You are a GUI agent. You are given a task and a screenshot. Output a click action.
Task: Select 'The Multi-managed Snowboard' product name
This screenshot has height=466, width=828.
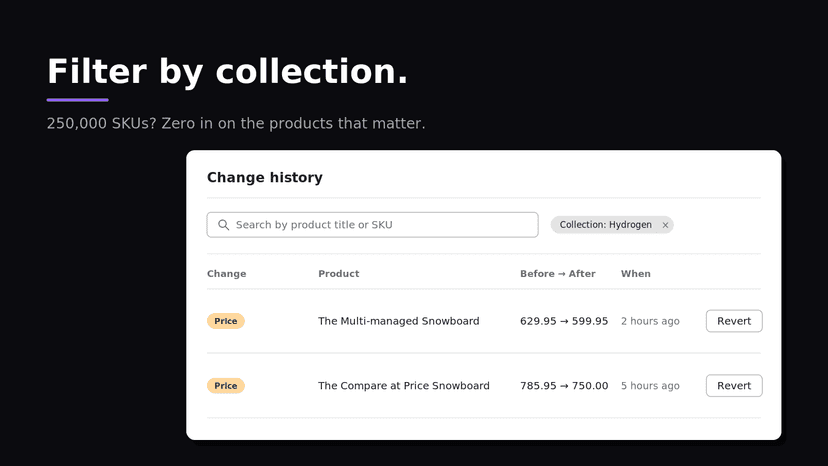399,321
